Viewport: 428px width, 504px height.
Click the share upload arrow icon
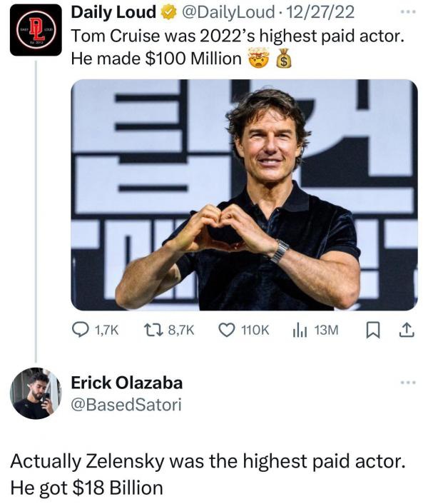coord(406,330)
